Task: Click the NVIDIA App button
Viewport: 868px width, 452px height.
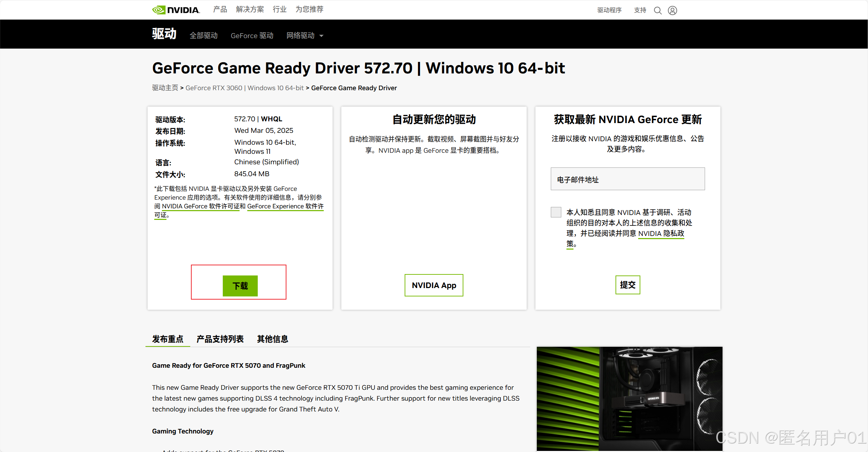Action: click(x=434, y=285)
